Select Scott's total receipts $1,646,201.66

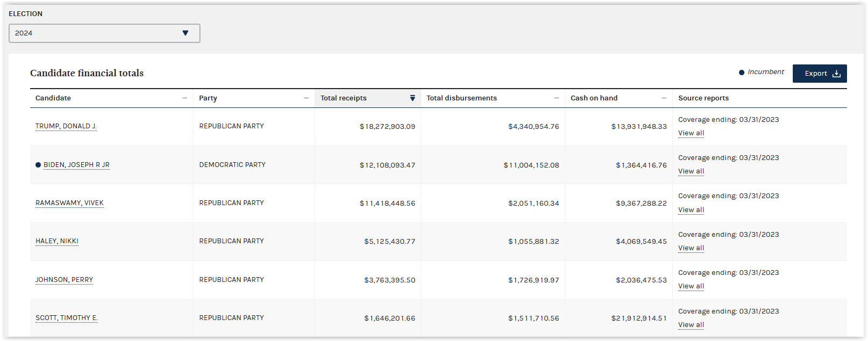tap(390, 318)
